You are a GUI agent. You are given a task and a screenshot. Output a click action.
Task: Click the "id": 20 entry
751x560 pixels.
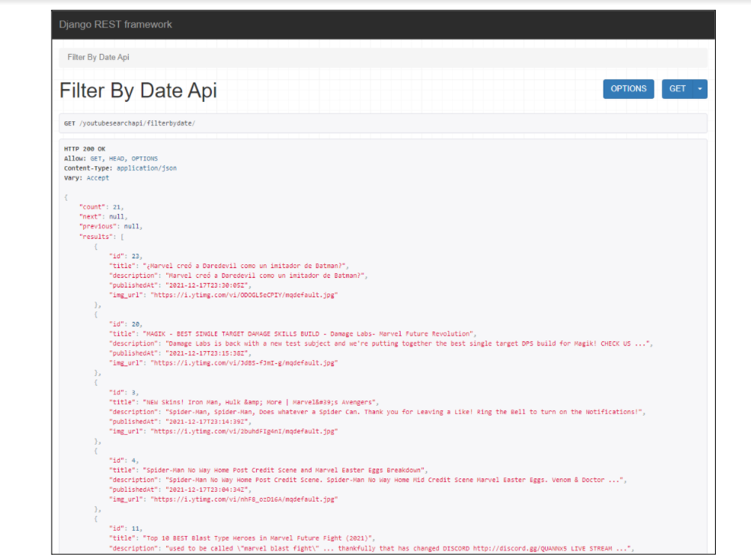(x=126, y=324)
